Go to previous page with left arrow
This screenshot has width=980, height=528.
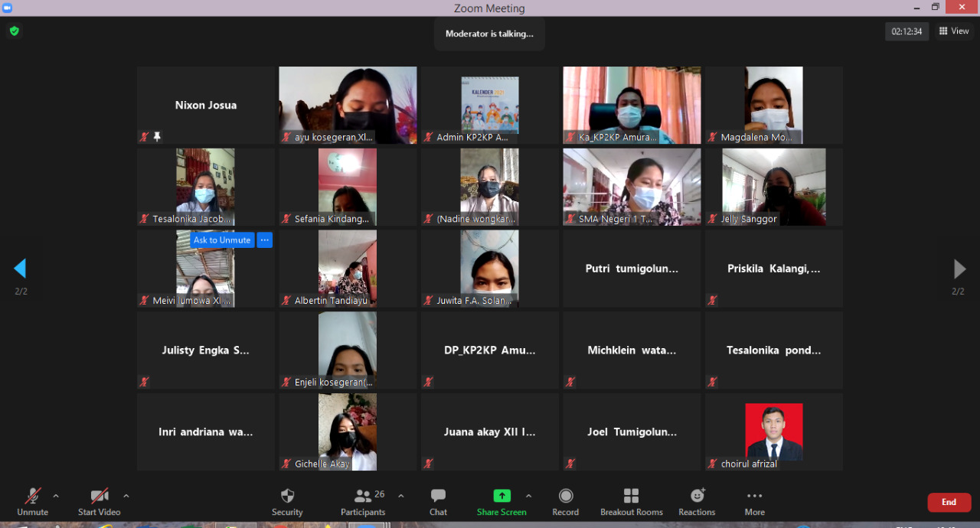(21, 269)
